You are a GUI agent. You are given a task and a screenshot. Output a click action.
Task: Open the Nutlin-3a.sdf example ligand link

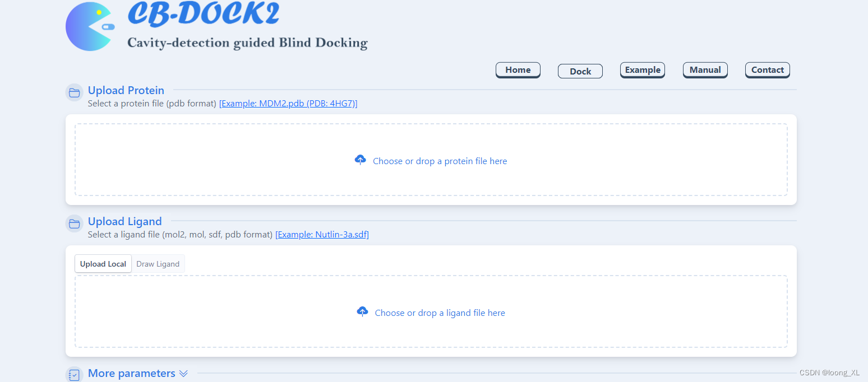[x=322, y=234]
